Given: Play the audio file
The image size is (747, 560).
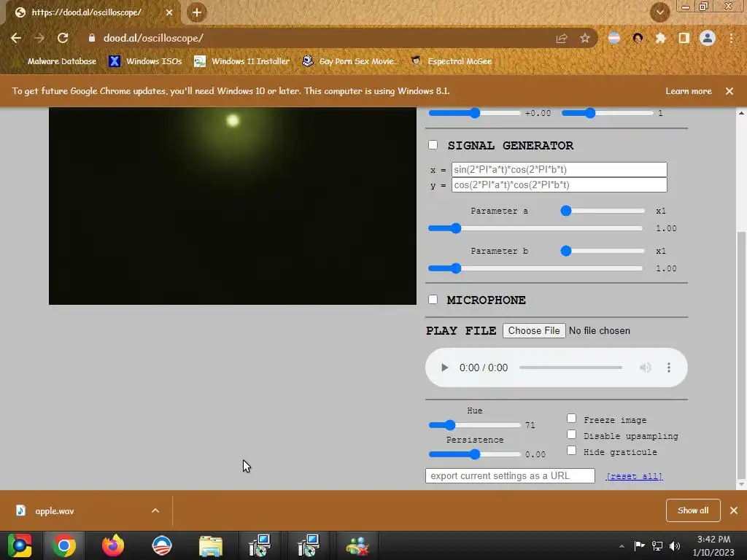Looking at the screenshot, I should click(444, 367).
